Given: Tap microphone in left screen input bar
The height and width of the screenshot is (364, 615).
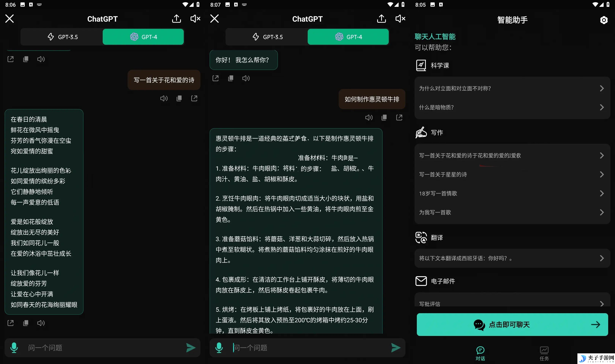Looking at the screenshot, I should (14, 348).
